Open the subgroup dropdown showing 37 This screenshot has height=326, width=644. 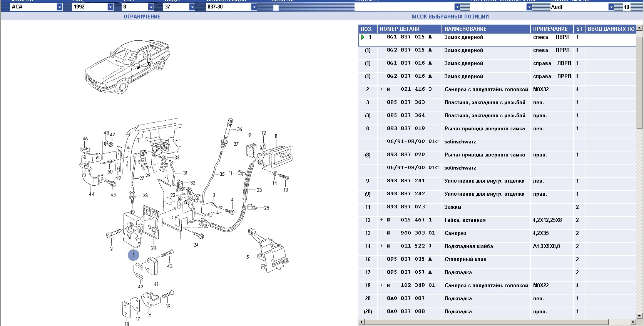(x=192, y=7)
